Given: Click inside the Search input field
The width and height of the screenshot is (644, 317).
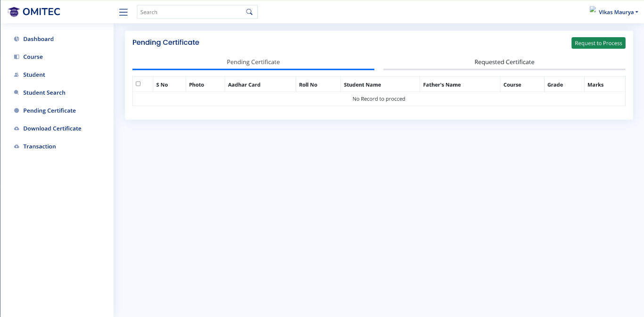Looking at the screenshot, I should tap(191, 12).
